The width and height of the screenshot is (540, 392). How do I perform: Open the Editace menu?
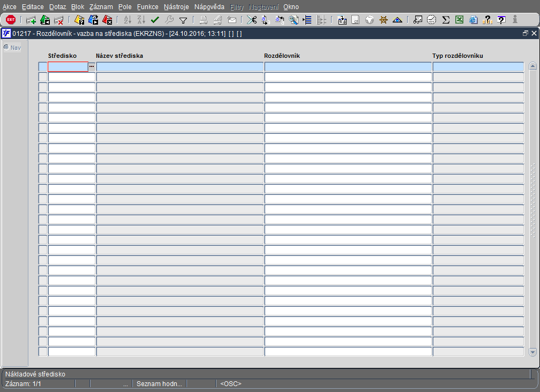pos(33,7)
